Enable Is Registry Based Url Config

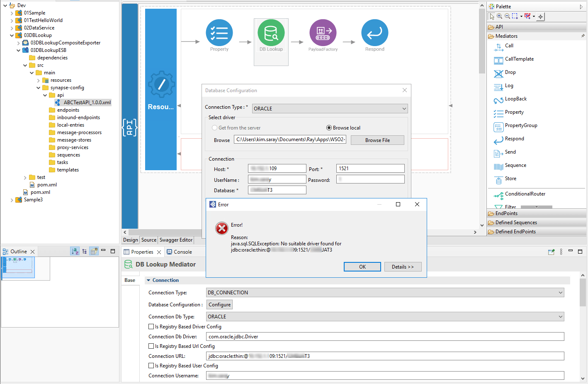click(151, 346)
